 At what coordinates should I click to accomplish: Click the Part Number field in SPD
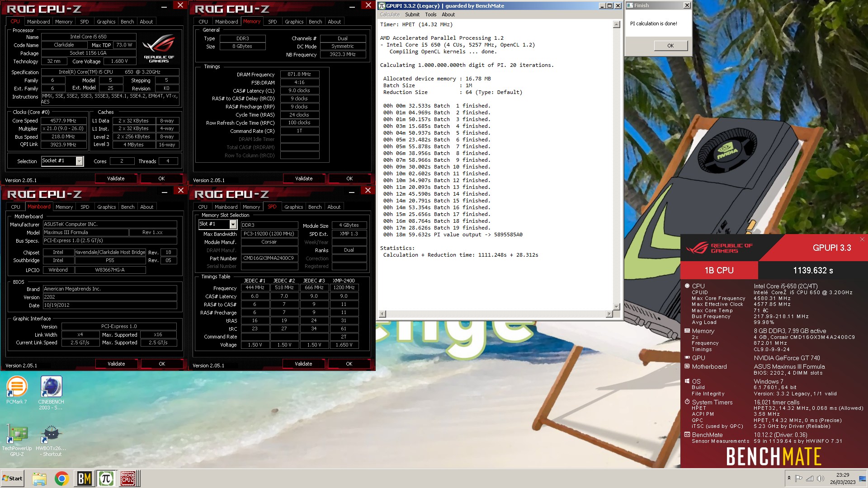tap(269, 258)
